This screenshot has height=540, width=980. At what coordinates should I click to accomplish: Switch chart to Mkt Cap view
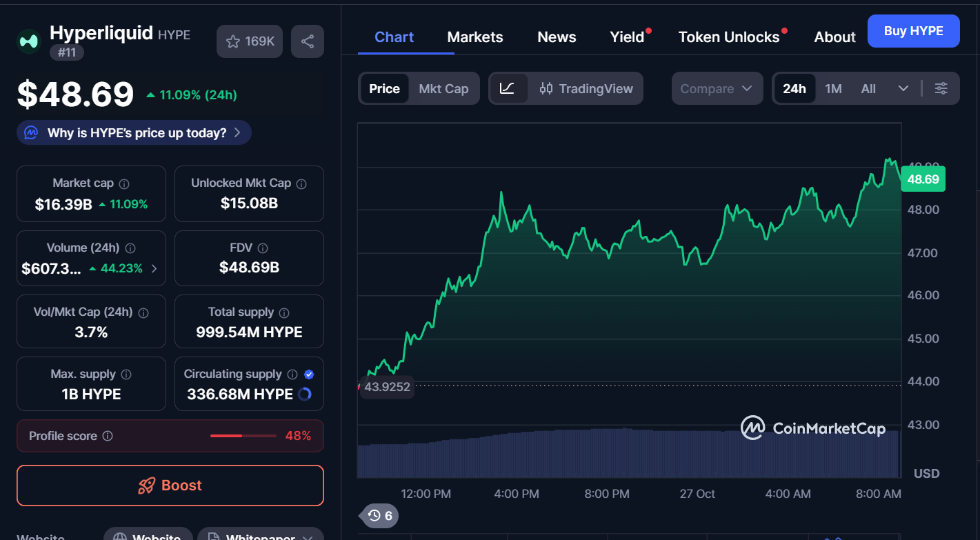(443, 88)
